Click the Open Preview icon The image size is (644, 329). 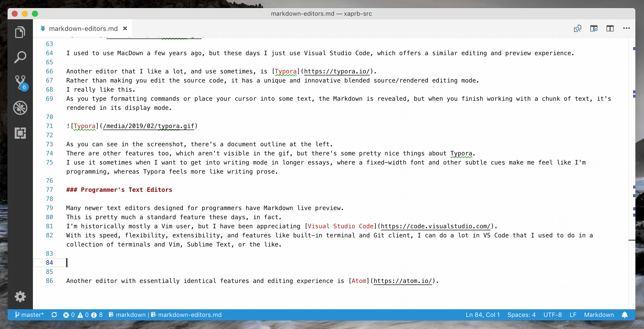[x=577, y=28]
